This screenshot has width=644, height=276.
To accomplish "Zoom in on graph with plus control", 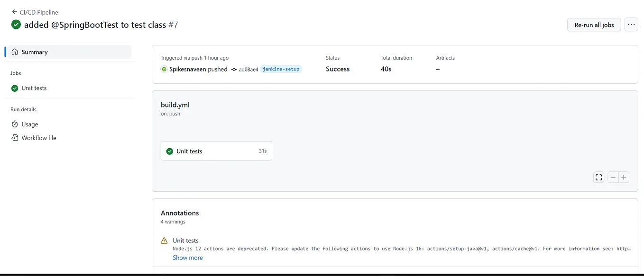I will [x=624, y=177].
